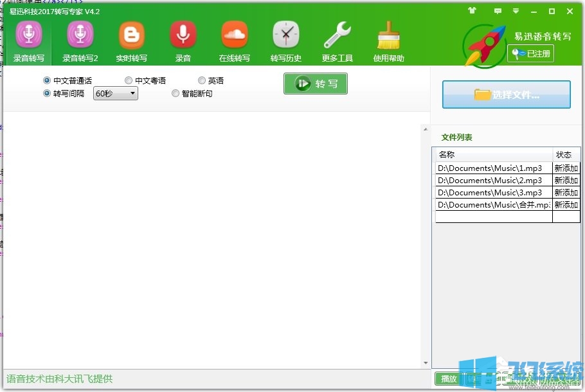585x392 pixels.
Task: Click the 播放 playback button
Action: tap(449, 379)
